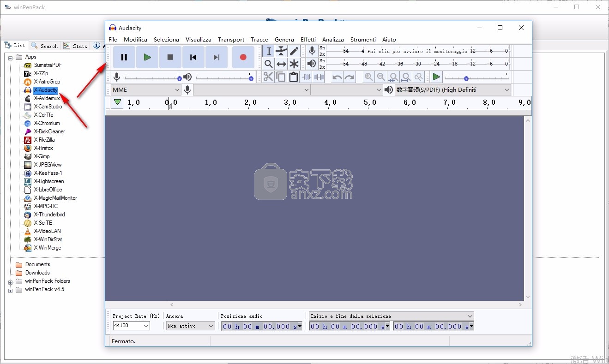The image size is (609, 364).
Task: Click the Redo arrow icon
Action: tap(350, 77)
